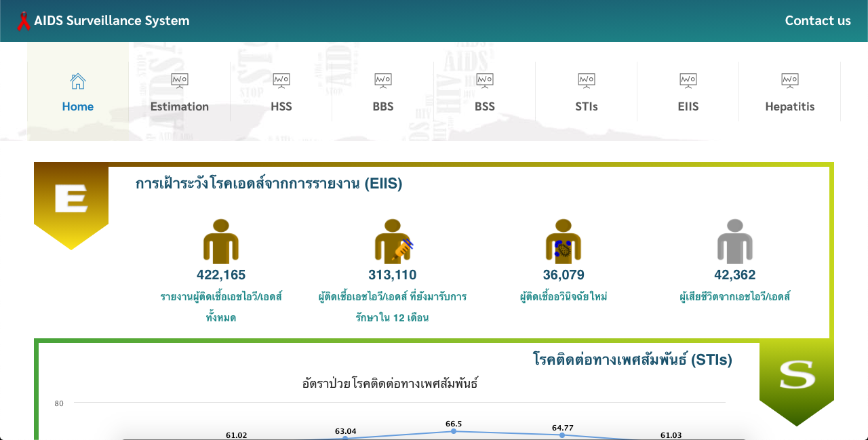This screenshot has width=868, height=440.
Task: Open the BSS menu tab
Action: click(485, 106)
